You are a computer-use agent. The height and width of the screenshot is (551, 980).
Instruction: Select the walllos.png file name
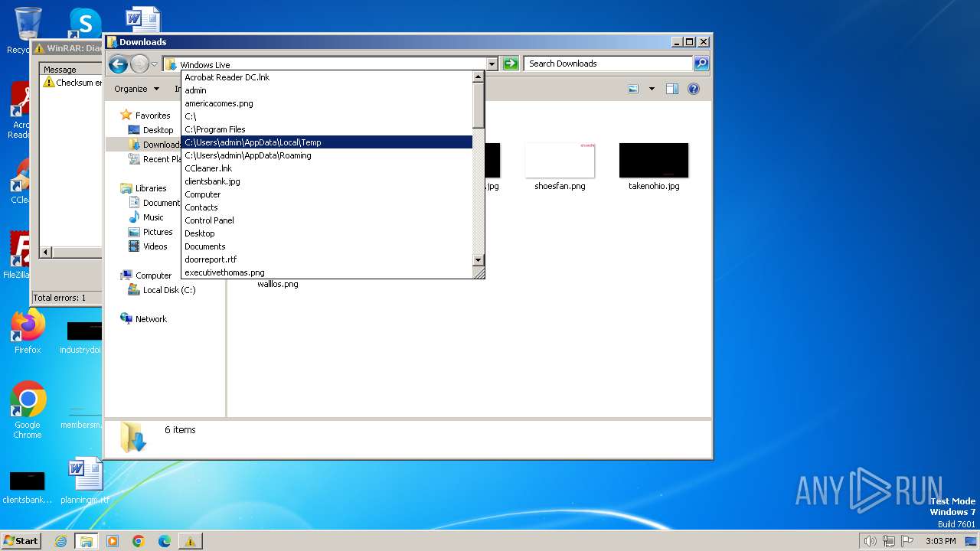click(278, 284)
